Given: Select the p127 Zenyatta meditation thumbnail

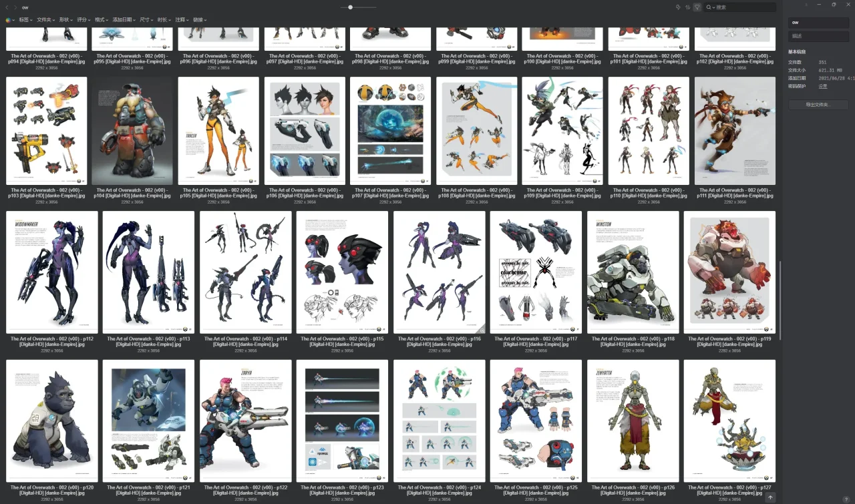Looking at the screenshot, I should [729, 421].
